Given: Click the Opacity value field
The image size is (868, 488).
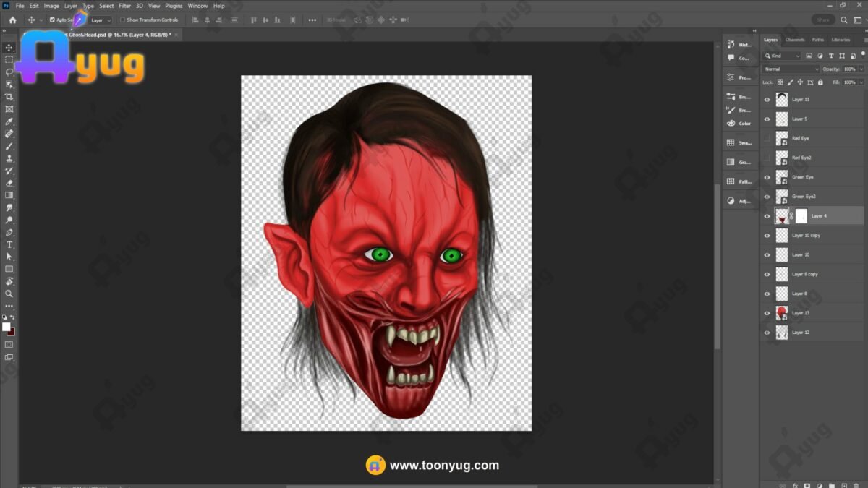Looking at the screenshot, I should [850, 69].
